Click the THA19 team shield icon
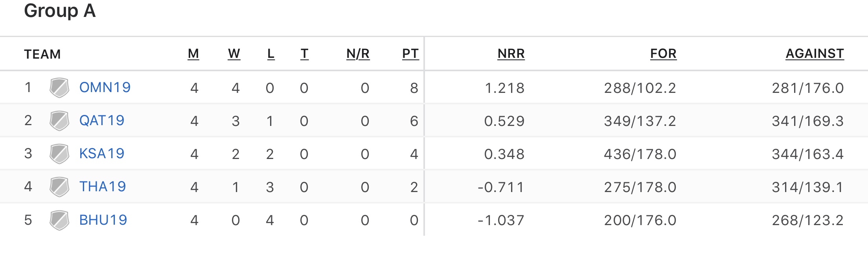Image resolution: width=868 pixels, height=268 pixels. pyautogui.click(x=59, y=187)
